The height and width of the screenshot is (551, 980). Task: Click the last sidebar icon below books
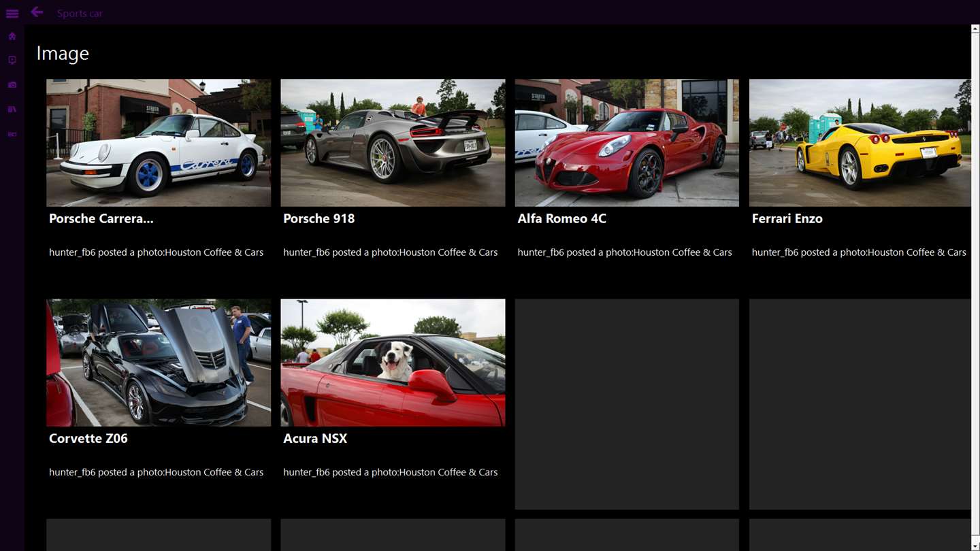point(12,134)
